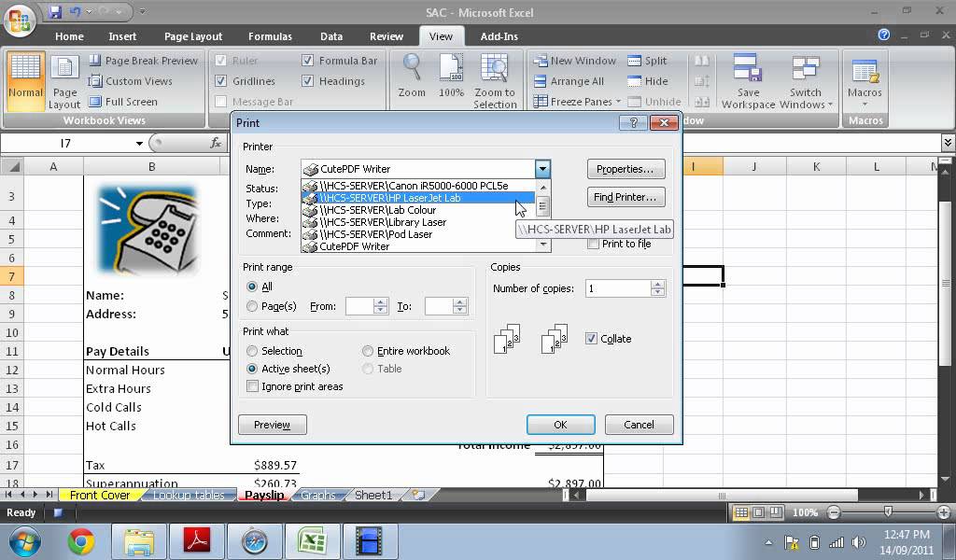The image size is (956, 560).
Task: Open the Add-Ins ribbon tab
Action: pyautogui.click(x=499, y=36)
